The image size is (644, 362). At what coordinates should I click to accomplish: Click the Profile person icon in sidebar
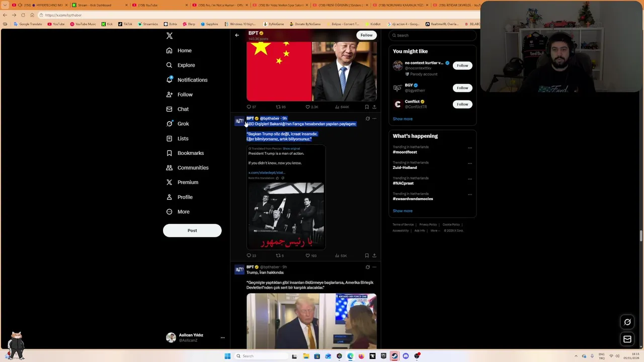coord(170,197)
